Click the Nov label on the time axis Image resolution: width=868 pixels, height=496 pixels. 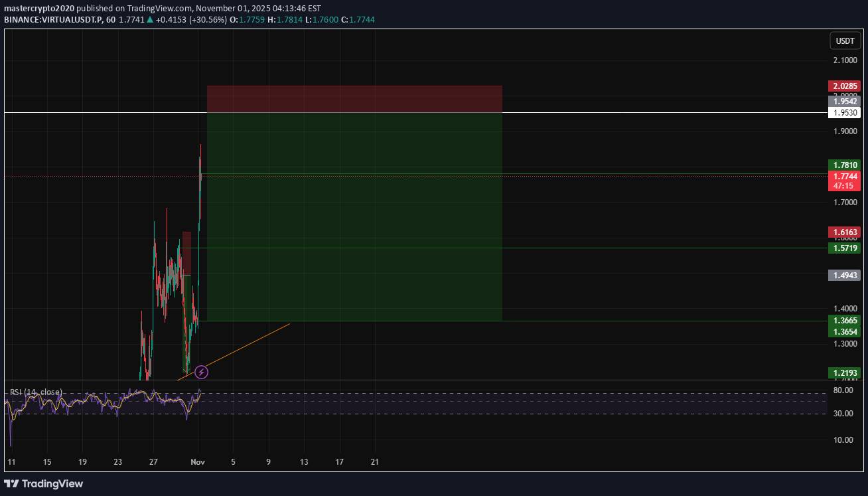pyautogui.click(x=198, y=461)
